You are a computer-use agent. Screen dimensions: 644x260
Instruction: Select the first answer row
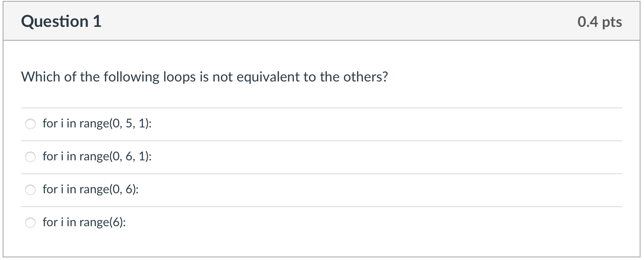(x=174, y=124)
